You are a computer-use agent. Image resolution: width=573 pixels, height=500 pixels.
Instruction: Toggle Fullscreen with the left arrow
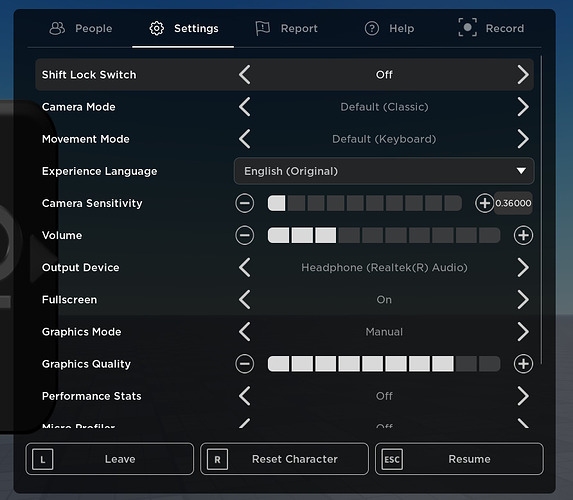point(245,300)
